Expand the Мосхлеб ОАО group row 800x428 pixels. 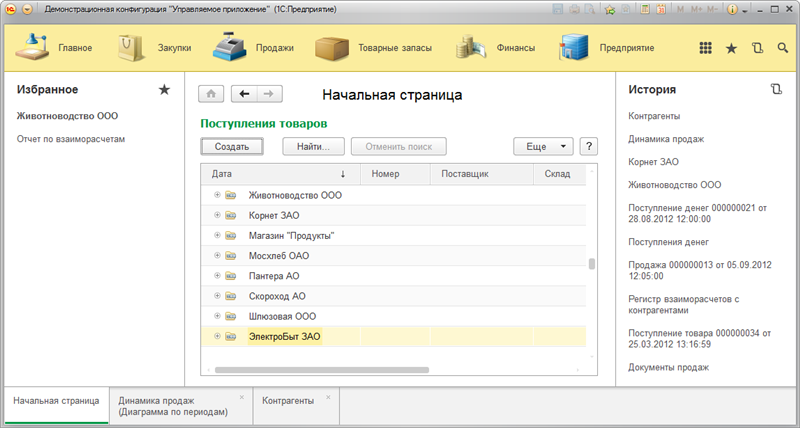click(x=217, y=255)
